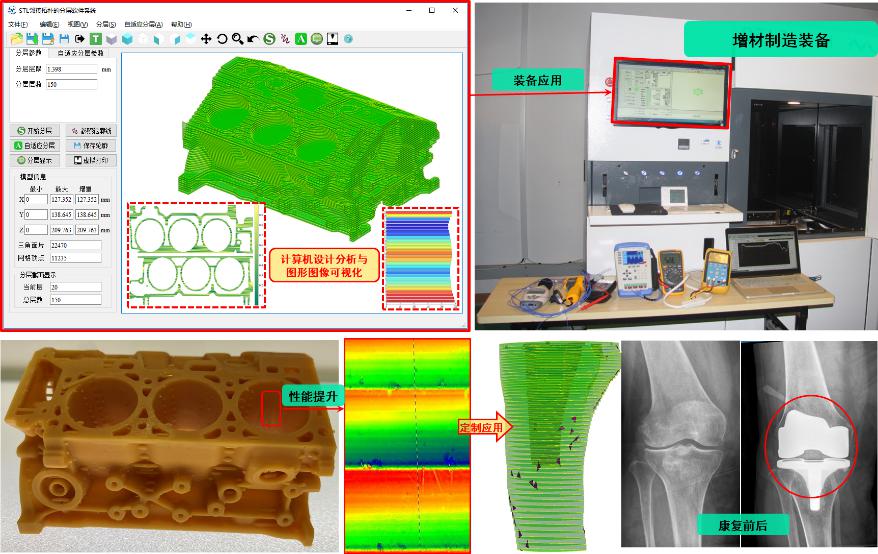Image resolution: width=878 pixels, height=554 pixels.
Task: Click the export arrow icon in toolbar
Action: pos(78,38)
